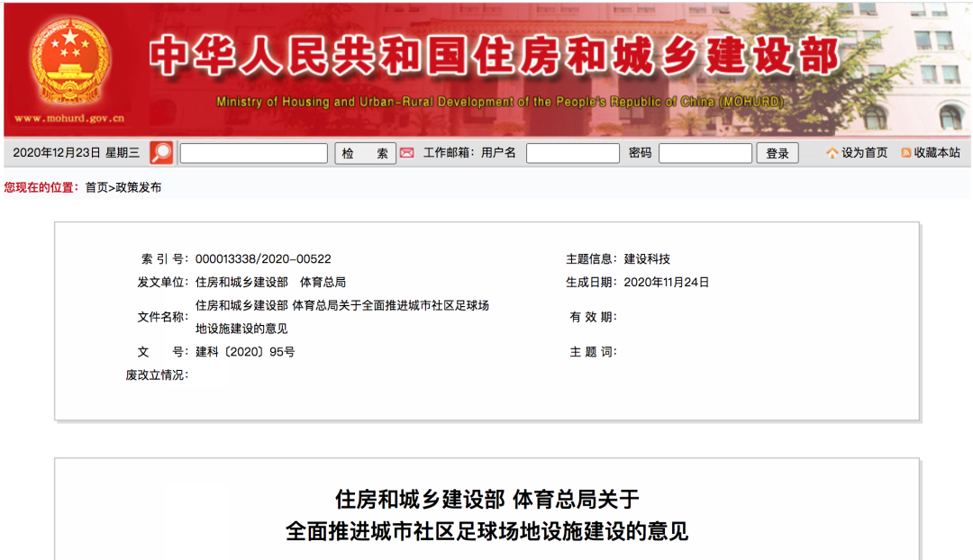Click the English ministry name in the banner
Screen dimensions: 973x560
point(500,102)
